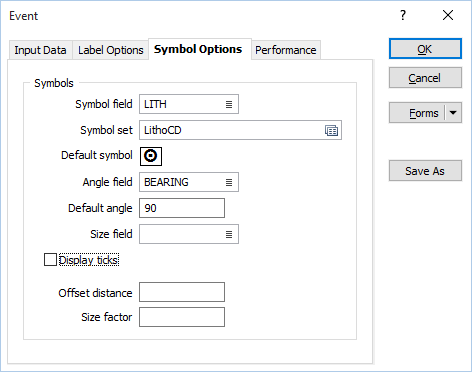Confirm with the OK button
475x372 pixels.
click(425, 49)
